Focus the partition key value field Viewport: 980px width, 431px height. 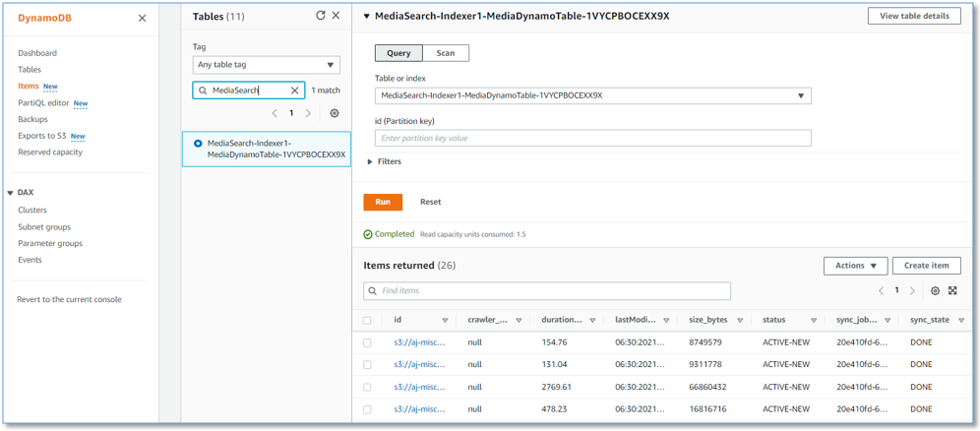click(x=592, y=138)
